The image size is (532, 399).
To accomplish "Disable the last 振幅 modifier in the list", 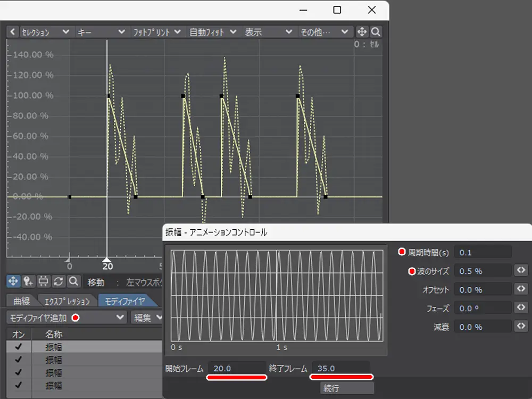I will point(19,385).
